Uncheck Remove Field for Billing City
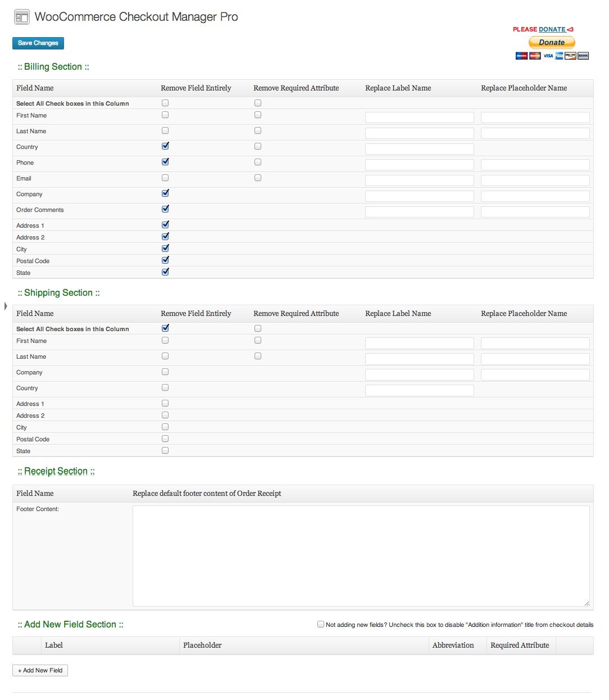The height and width of the screenshot is (700, 609). pyautogui.click(x=165, y=249)
